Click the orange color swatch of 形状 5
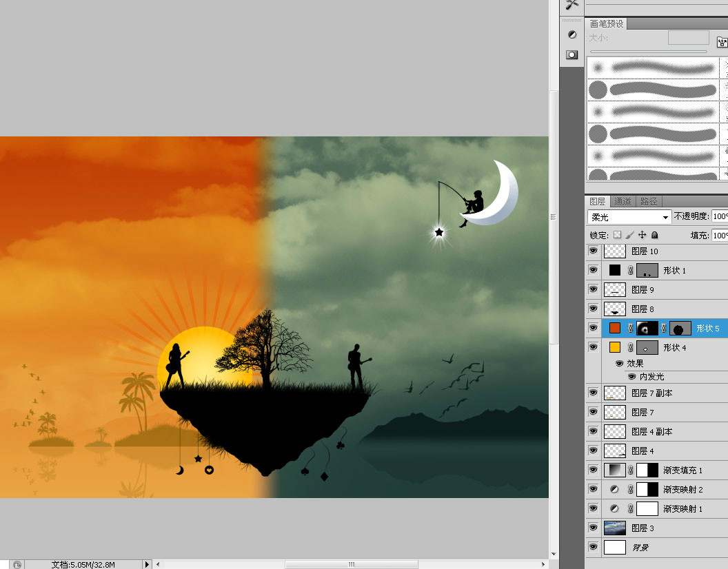This screenshot has height=569, width=728. click(615, 328)
